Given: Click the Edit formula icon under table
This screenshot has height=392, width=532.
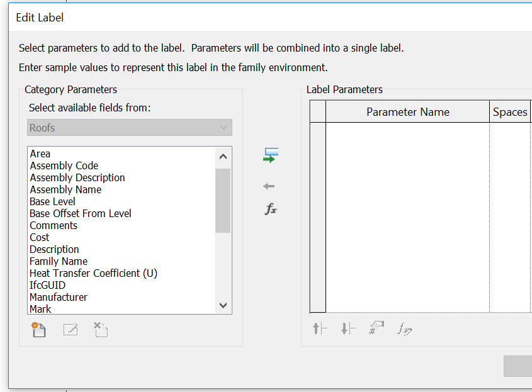Looking at the screenshot, I should tap(405, 328).
